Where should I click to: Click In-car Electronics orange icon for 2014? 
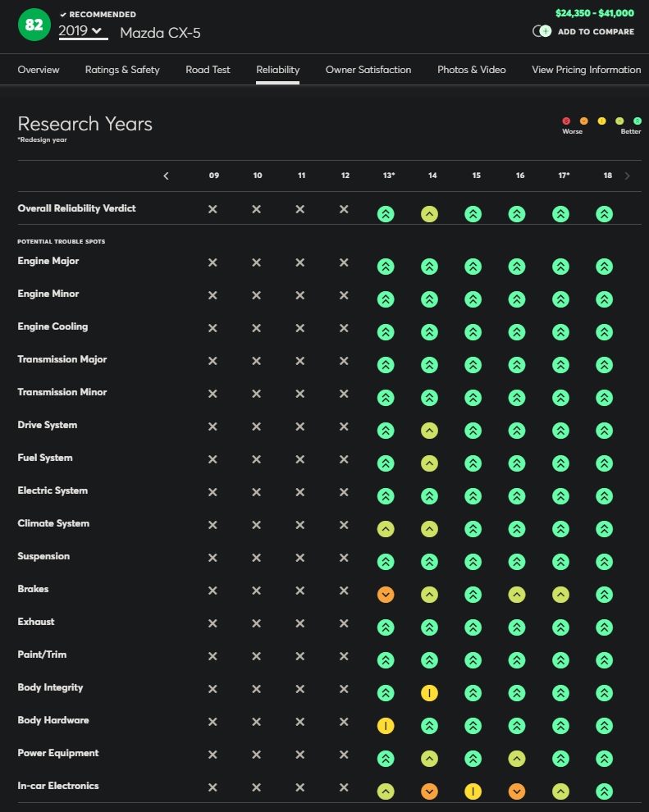pos(429,791)
